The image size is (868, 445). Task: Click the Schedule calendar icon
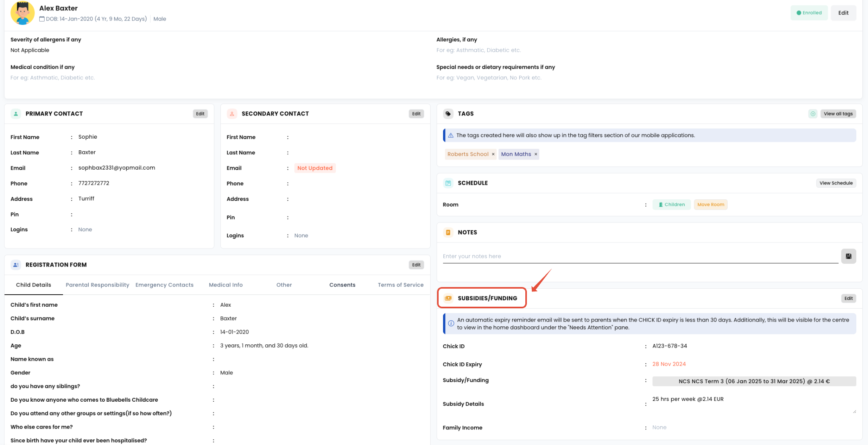pos(448,183)
